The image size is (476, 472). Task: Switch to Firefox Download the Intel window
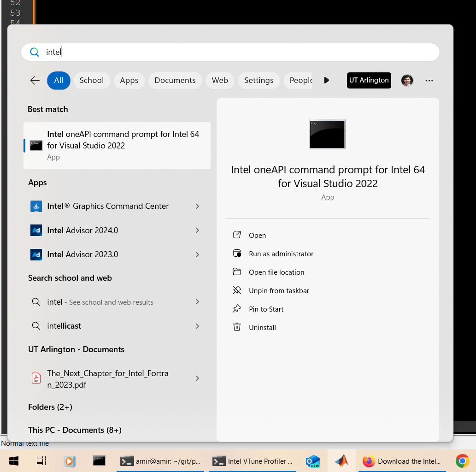(x=402, y=461)
